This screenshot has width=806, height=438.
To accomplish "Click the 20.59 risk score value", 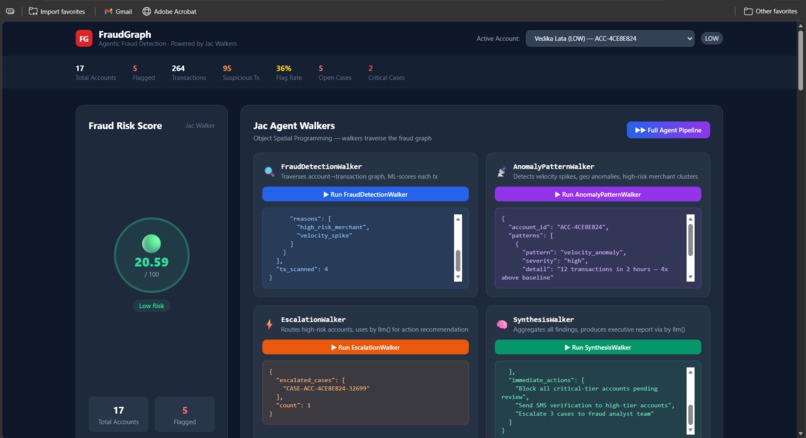I will coord(151,262).
